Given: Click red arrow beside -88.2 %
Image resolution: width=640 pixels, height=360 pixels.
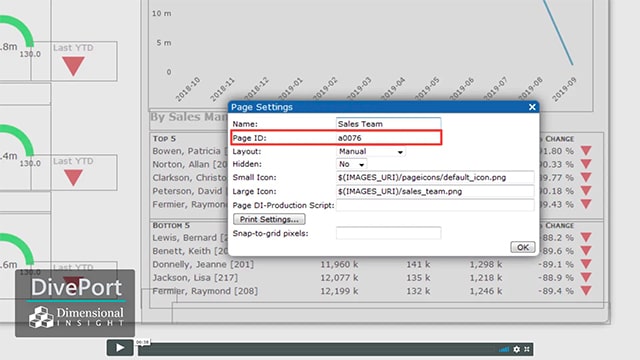Looking at the screenshot, I should tap(586, 237).
